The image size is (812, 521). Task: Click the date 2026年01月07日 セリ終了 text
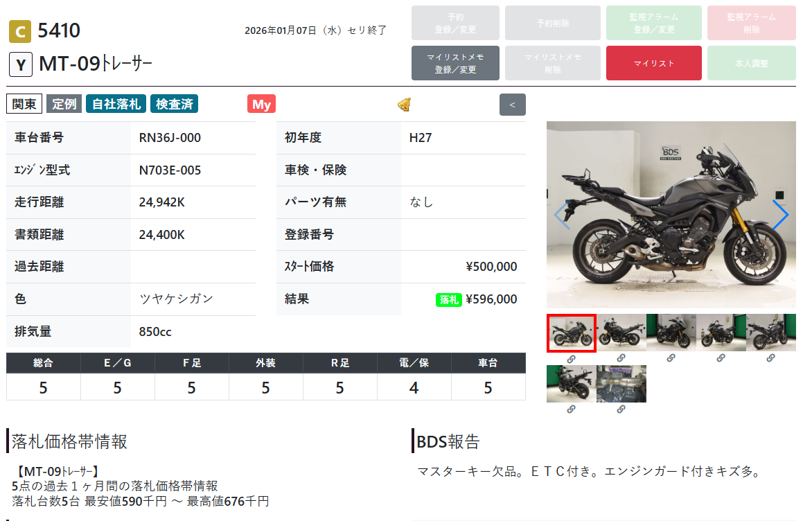click(x=315, y=30)
